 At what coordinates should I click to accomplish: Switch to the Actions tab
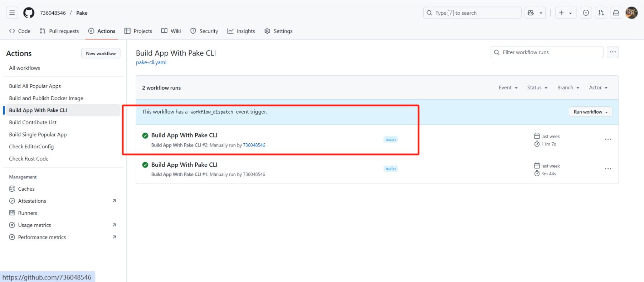point(102,31)
